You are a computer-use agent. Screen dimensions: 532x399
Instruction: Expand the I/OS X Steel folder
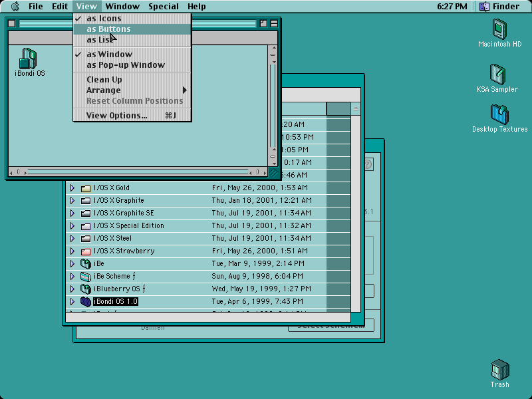pos(72,238)
